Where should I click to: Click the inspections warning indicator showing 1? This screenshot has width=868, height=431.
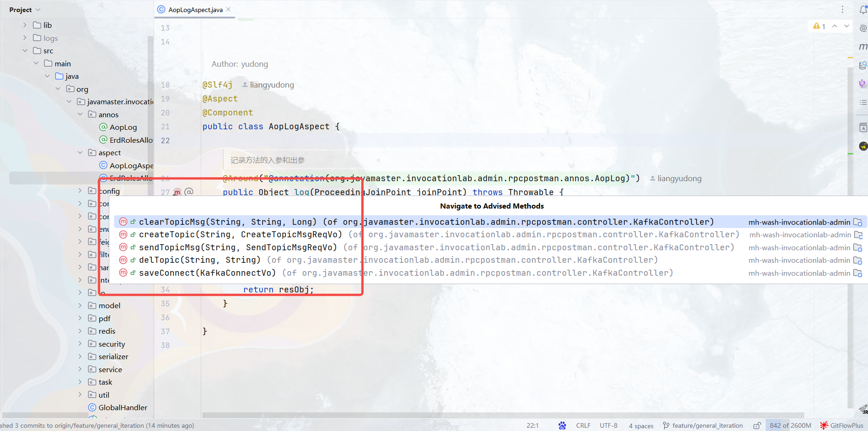point(819,26)
